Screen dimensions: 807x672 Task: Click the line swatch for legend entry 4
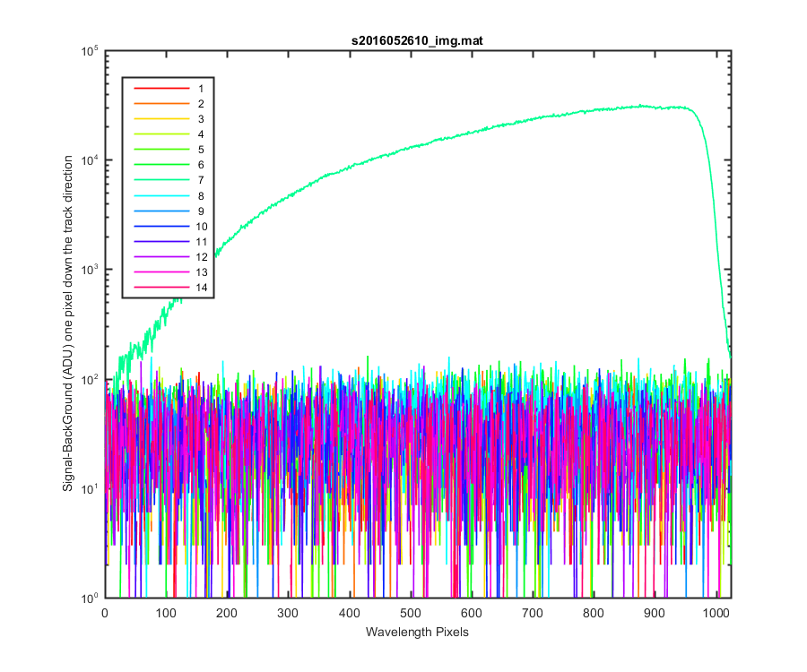tap(161, 134)
